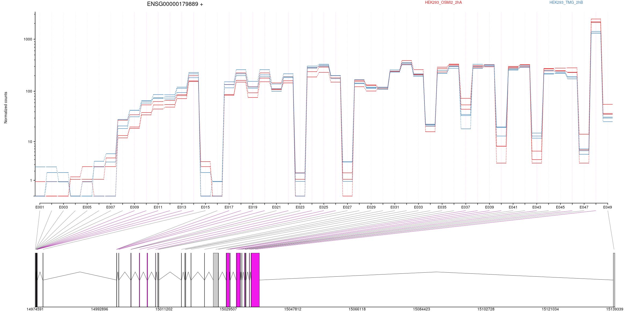
Task: Select exon label E031
Action: click(x=395, y=207)
